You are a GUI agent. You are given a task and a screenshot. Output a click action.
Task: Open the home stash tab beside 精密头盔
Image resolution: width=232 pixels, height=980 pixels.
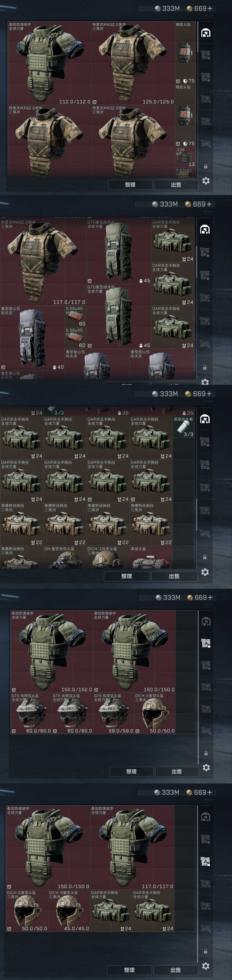(206, 33)
